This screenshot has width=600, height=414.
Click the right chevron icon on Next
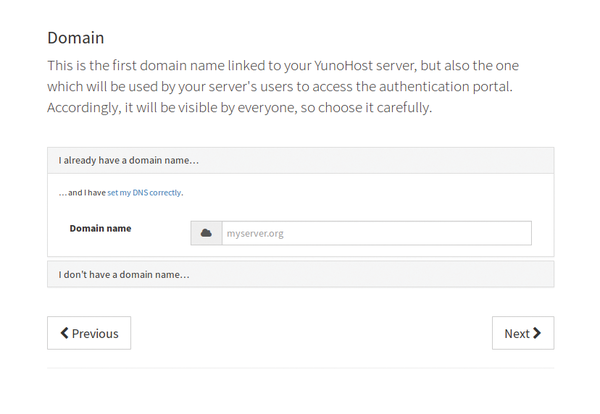(x=537, y=333)
